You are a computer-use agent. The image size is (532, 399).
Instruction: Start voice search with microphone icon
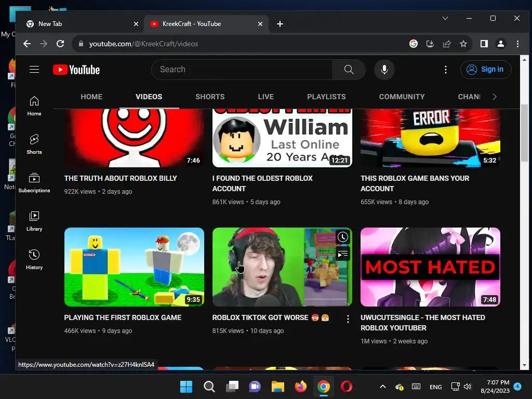(384, 70)
